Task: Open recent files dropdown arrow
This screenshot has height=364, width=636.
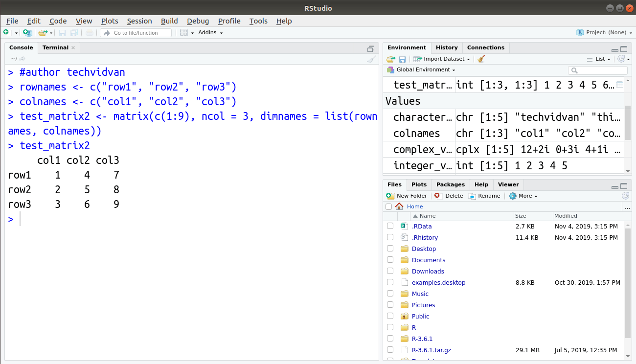Action: 51,33
